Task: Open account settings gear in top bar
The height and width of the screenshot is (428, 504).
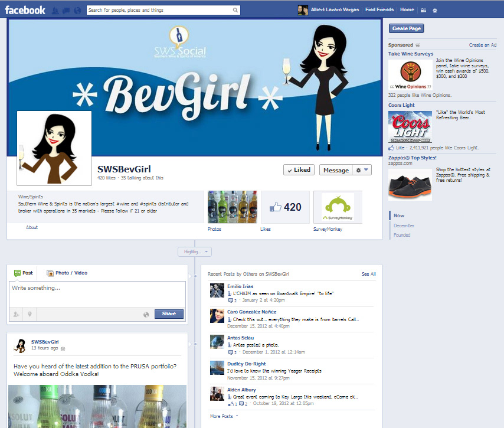Action: click(435, 10)
